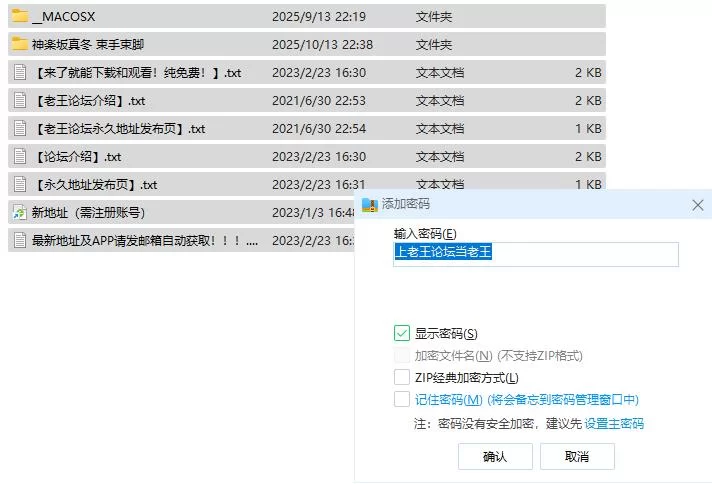Click the 神楽坂真冬 束手束脚 folder icon
The image size is (712, 484).
(x=20, y=44)
